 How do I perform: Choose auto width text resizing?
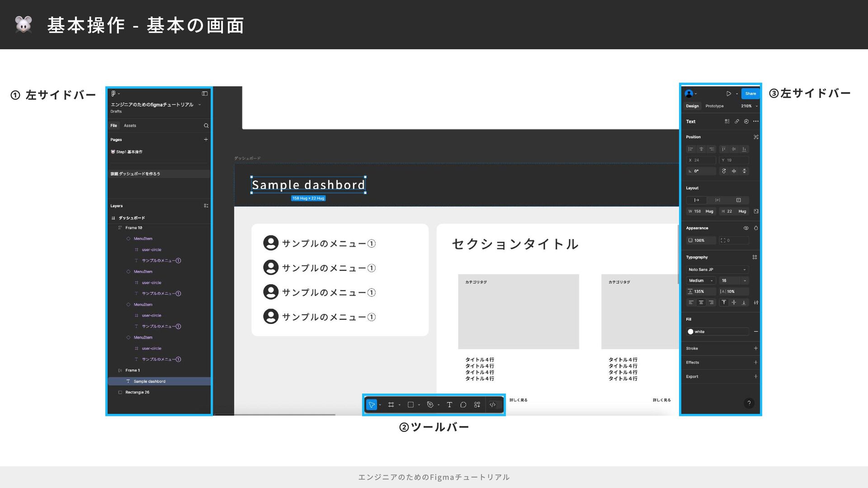697,200
